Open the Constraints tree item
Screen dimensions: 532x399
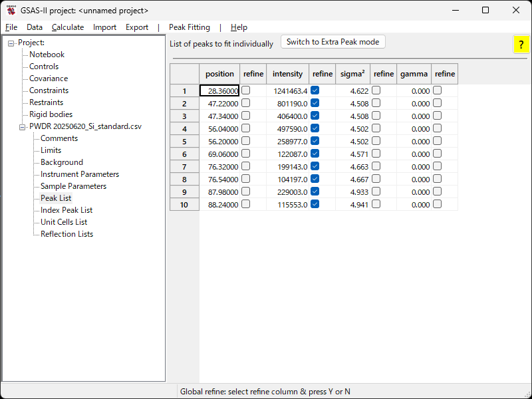(x=49, y=90)
